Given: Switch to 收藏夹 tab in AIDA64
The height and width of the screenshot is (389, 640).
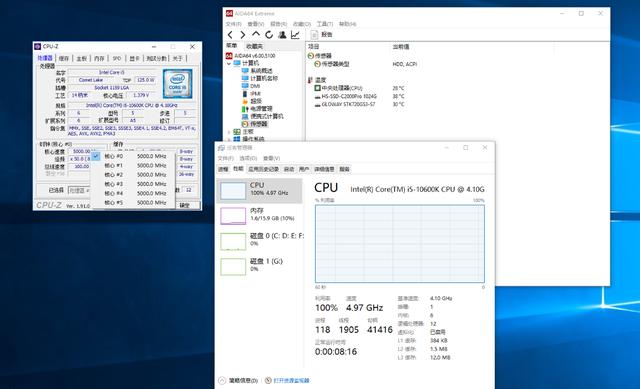Looking at the screenshot, I should click(255, 46).
